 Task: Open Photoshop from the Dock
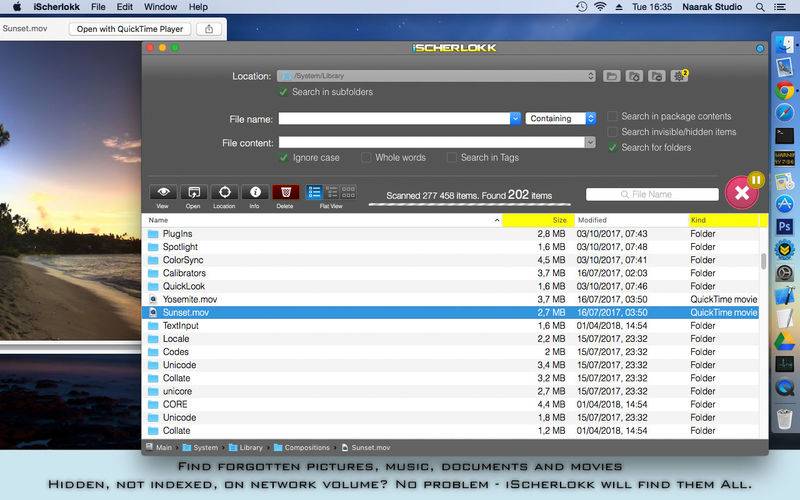point(785,226)
